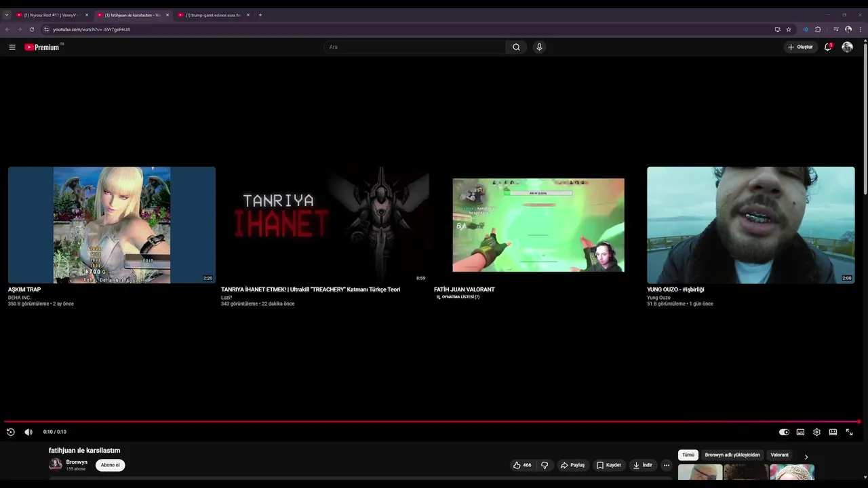Open a new browser tab with plus

click(260, 15)
